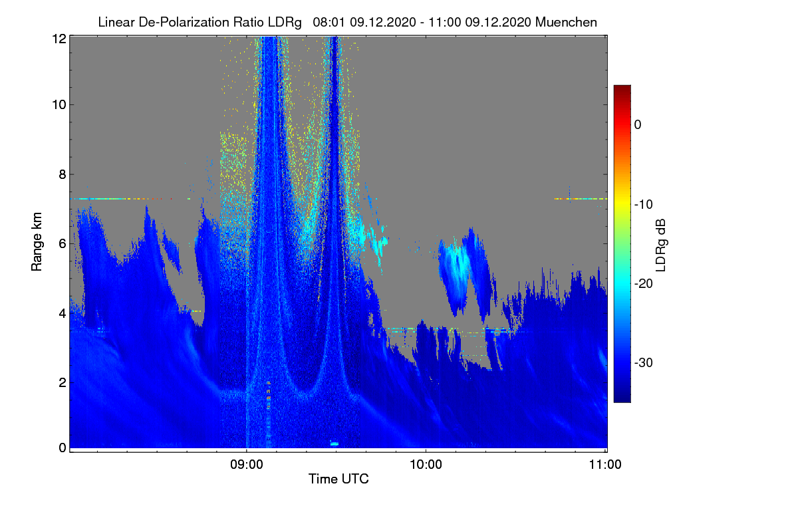Click the dark blue bottom of colorbar
Screen dimensions: 798x532
tap(622, 396)
